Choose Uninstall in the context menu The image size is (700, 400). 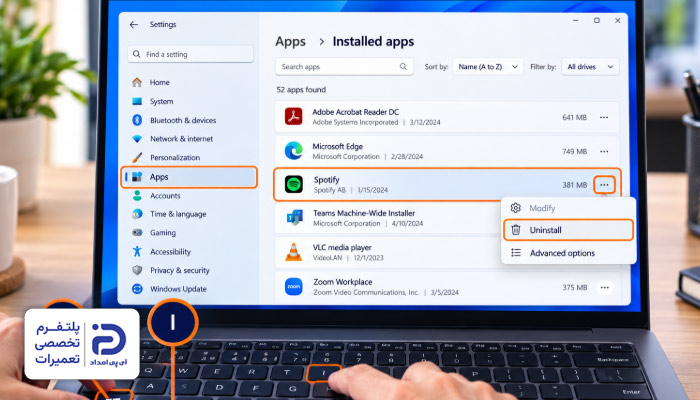click(x=568, y=230)
